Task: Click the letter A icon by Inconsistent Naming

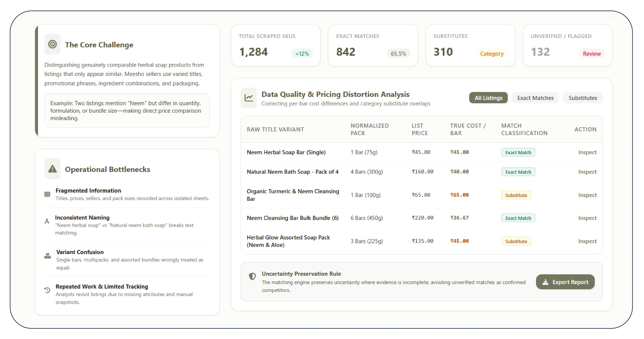Action: point(47,221)
